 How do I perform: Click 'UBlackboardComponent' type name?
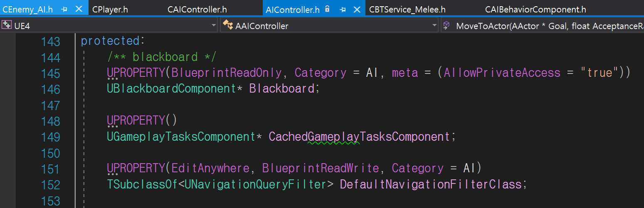(171, 88)
